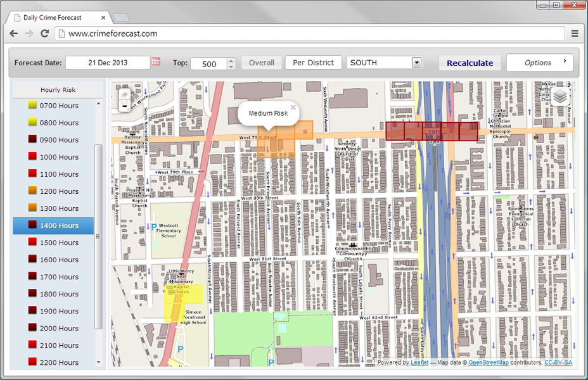This screenshot has height=380, width=588.
Task: Open the Chrome hamburger menu
Action: pyautogui.click(x=575, y=34)
